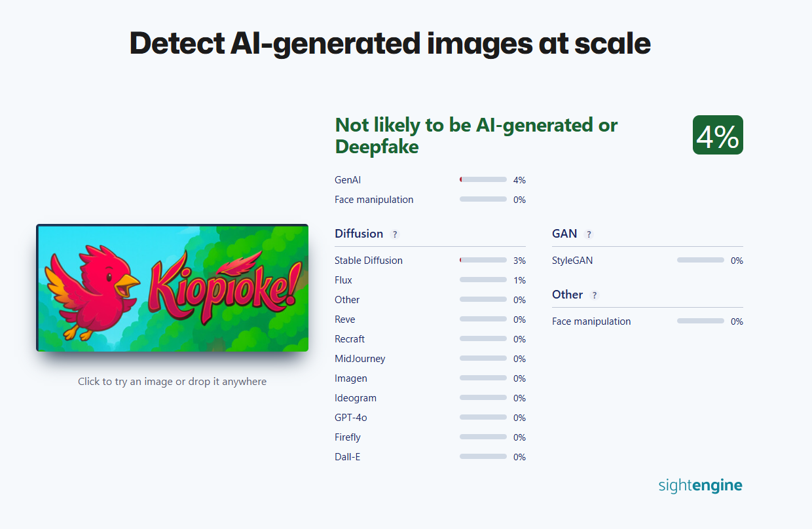Click the 'Recraft' label
The image size is (812, 529).
350,339
